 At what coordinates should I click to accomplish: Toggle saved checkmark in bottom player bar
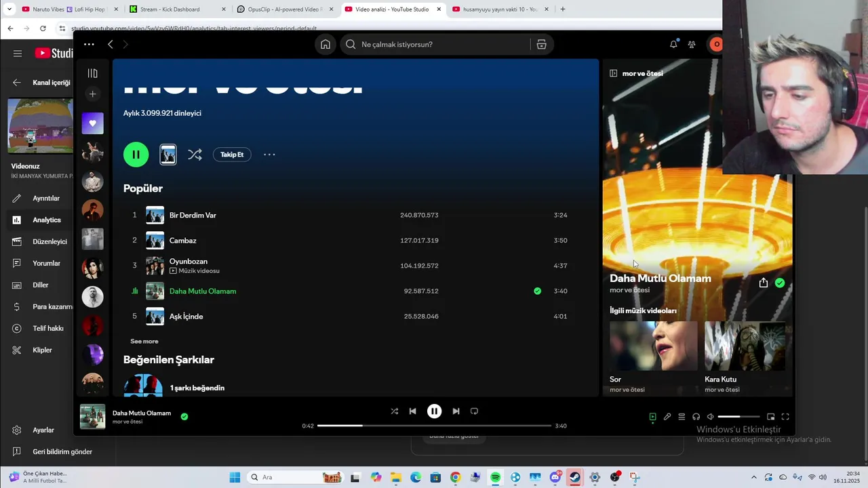click(184, 417)
